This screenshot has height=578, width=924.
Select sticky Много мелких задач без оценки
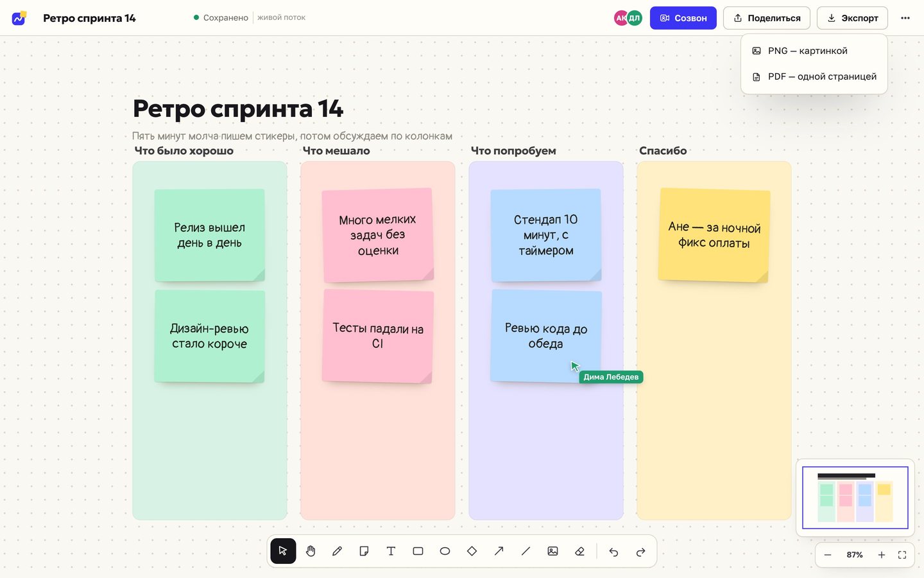tap(378, 235)
